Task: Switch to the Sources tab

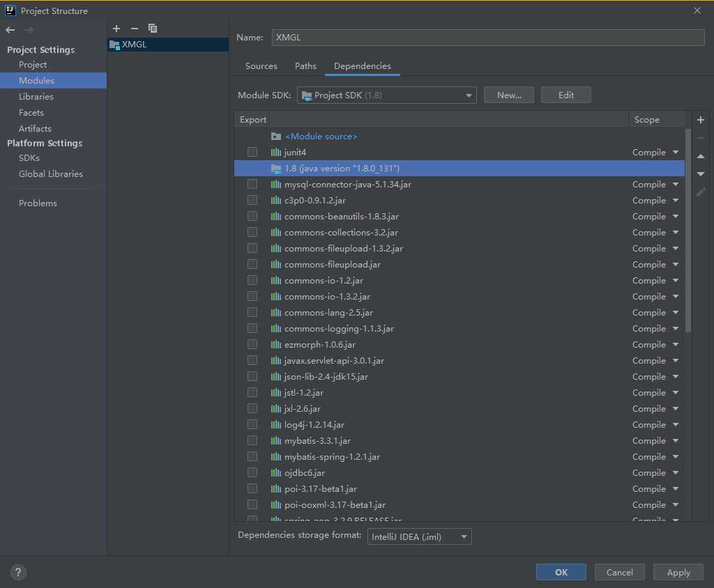Action: (261, 66)
